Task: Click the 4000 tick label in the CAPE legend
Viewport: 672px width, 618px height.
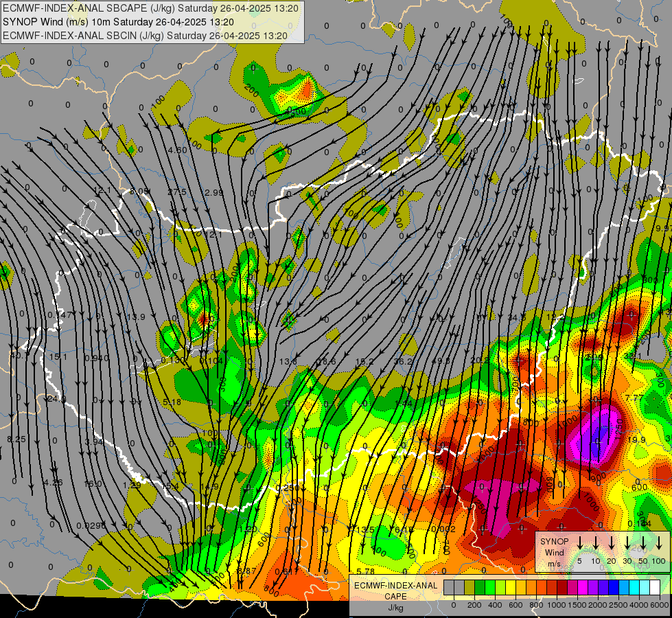Action: (639, 605)
